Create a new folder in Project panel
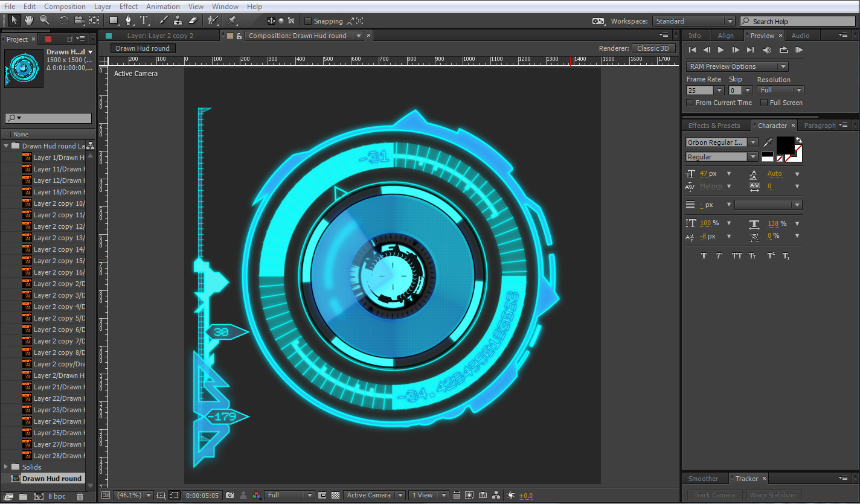The image size is (860, 504). tap(23, 496)
